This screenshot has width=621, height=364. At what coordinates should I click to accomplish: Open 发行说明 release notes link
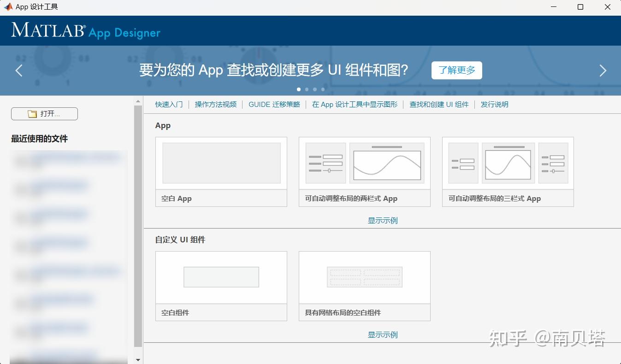pyautogui.click(x=494, y=104)
